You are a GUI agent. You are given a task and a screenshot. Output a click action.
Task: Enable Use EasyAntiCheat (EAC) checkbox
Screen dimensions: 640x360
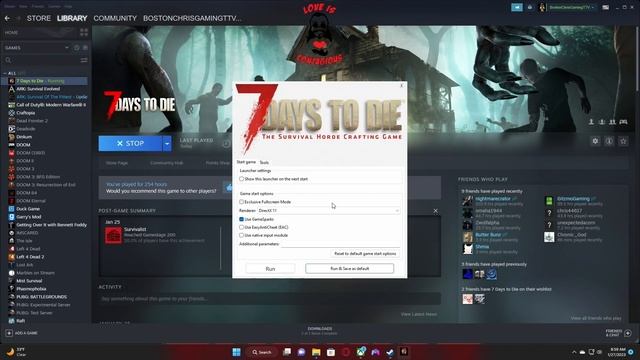click(x=241, y=227)
